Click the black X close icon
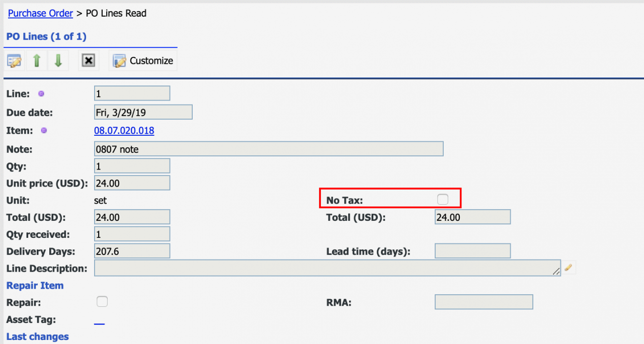 pos(89,61)
